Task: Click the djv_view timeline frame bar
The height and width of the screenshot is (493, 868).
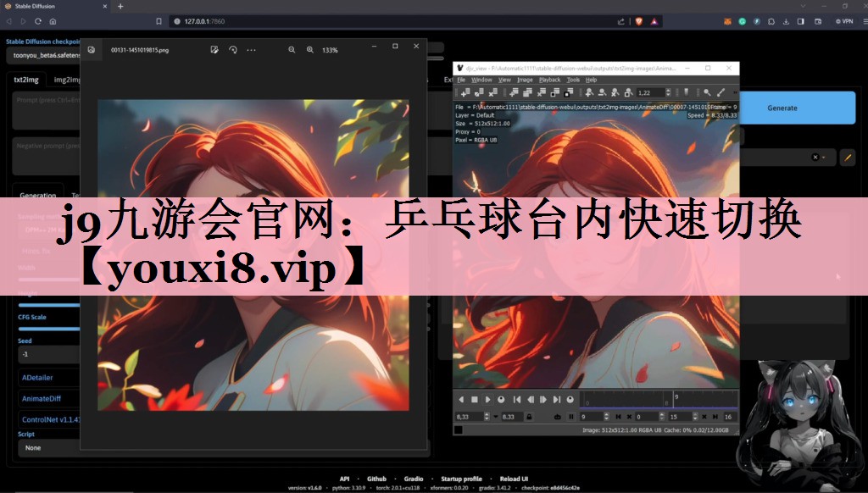Action: [659, 400]
